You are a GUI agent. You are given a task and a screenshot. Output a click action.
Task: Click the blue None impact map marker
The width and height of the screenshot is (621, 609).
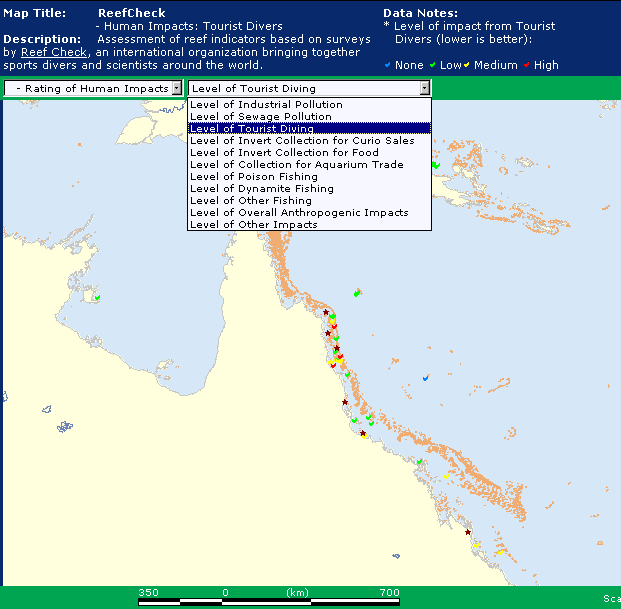pyautogui.click(x=426, y=378)
